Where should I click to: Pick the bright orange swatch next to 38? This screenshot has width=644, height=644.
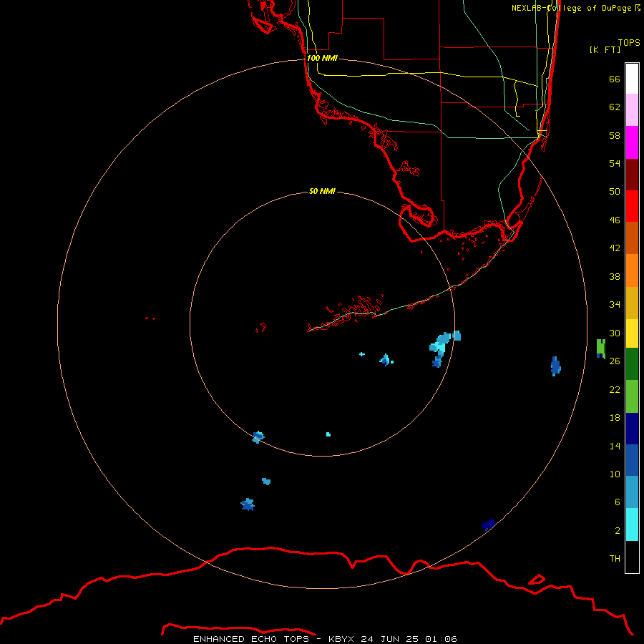(632, 270)
